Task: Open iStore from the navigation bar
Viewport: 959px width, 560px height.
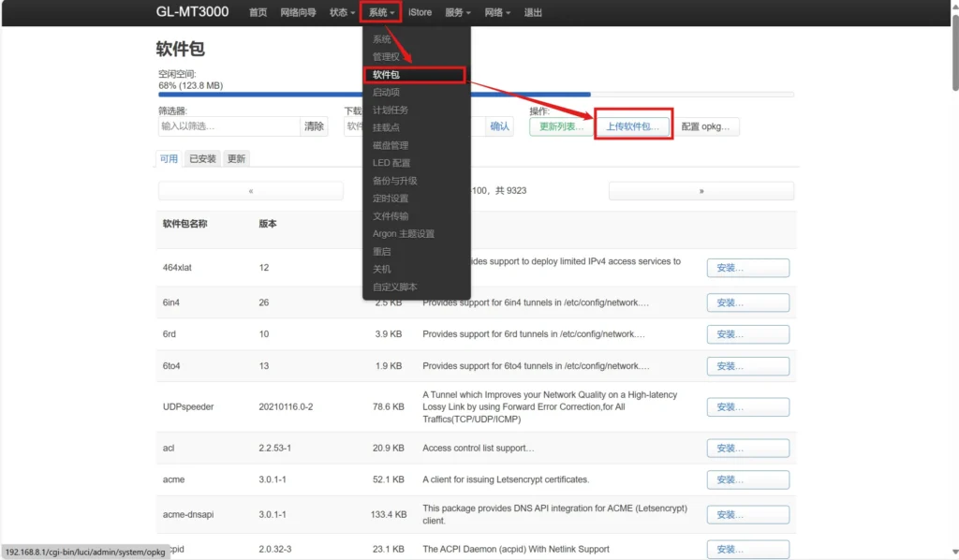Action: (420, 12)
